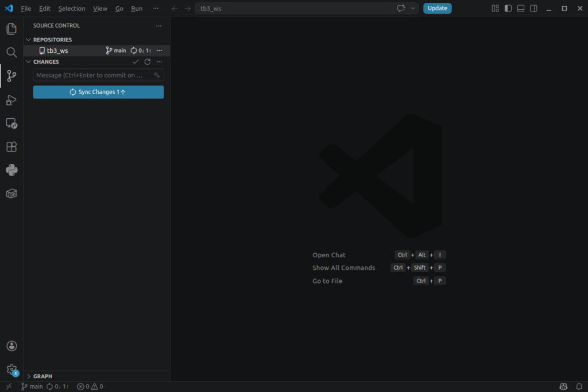Open the Extensions view
Viewport: 588px width, 392px height.
pyautogui.click(x=11, y=146)
